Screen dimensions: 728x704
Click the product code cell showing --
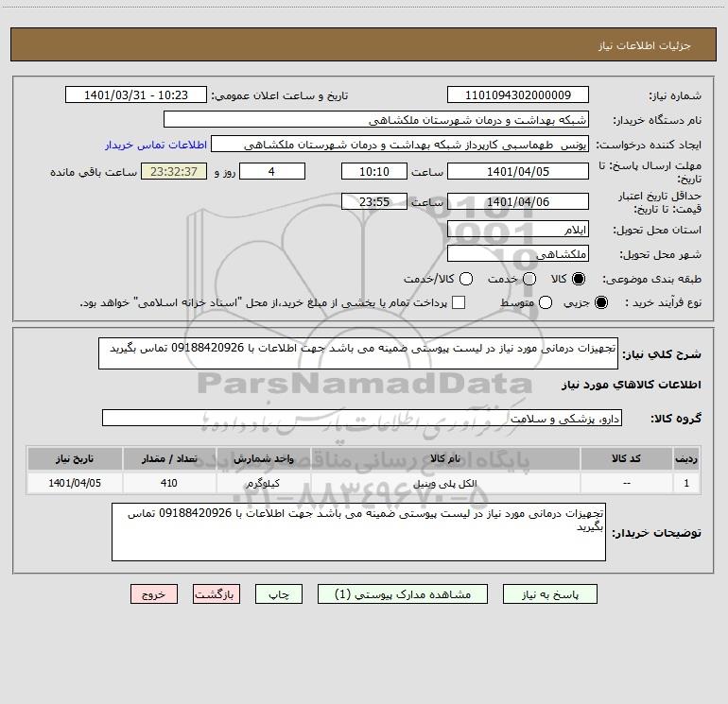tap(626, 483)
